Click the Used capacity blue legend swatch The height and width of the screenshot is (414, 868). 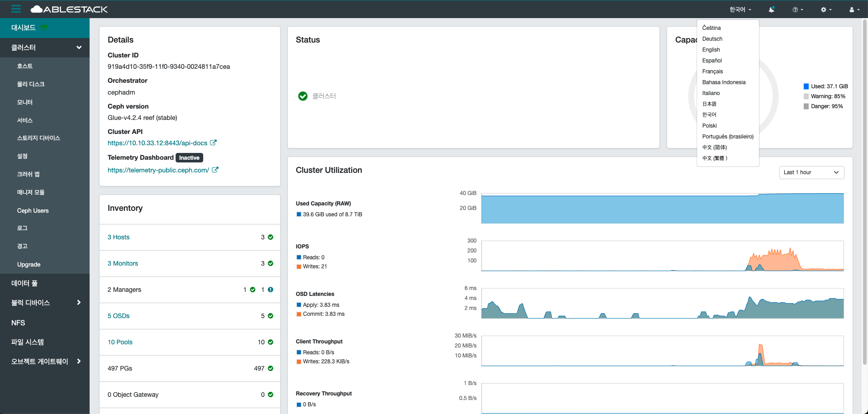coord(806,86)
